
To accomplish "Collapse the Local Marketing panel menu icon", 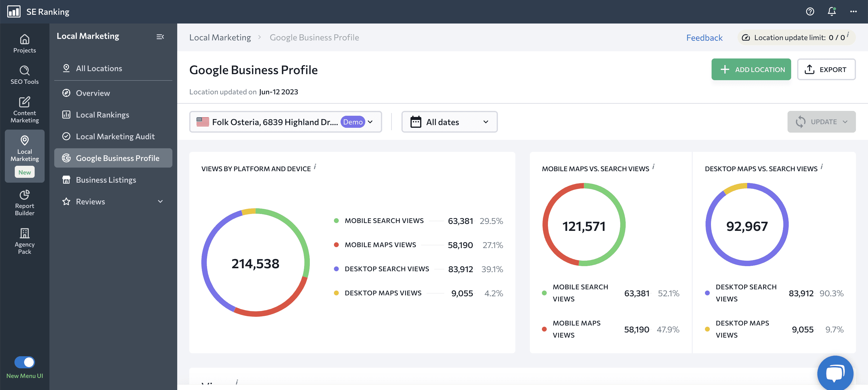I will 160,36.
